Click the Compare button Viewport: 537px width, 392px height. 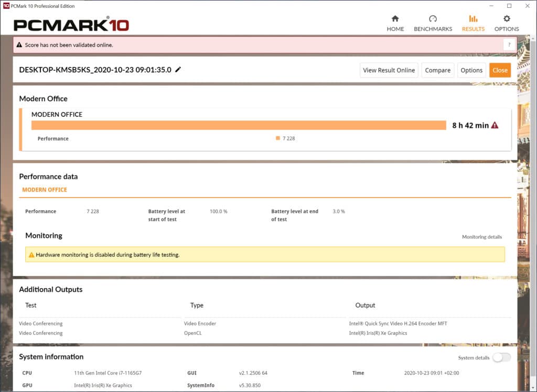point(438,70)
